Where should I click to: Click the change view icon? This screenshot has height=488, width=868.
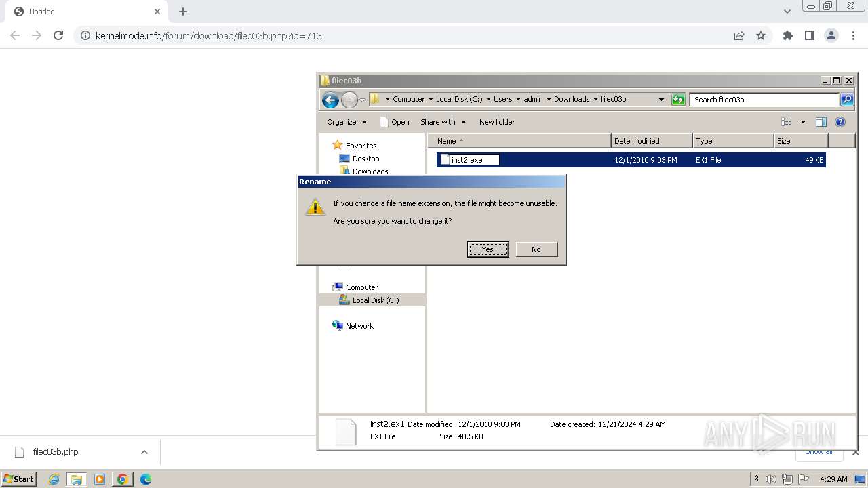click(x=787, y=122)
